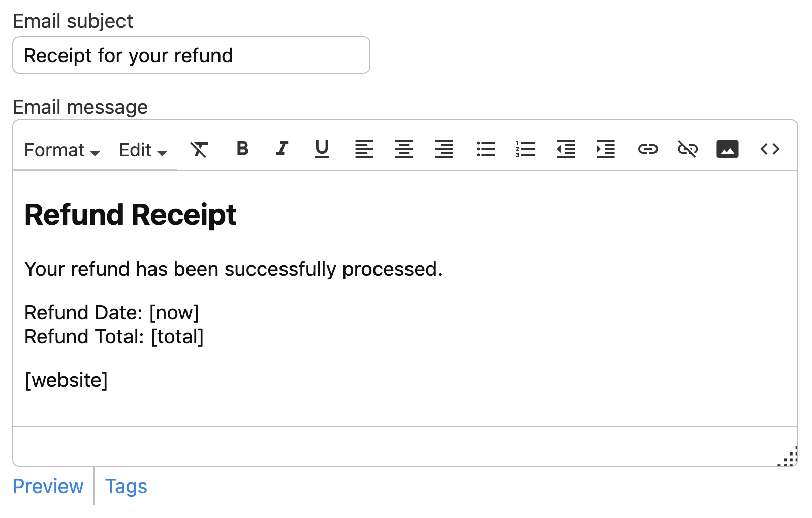The image size is (812, 518).
Task: Open the Edit dropdown menu
Action: point(143,150)
